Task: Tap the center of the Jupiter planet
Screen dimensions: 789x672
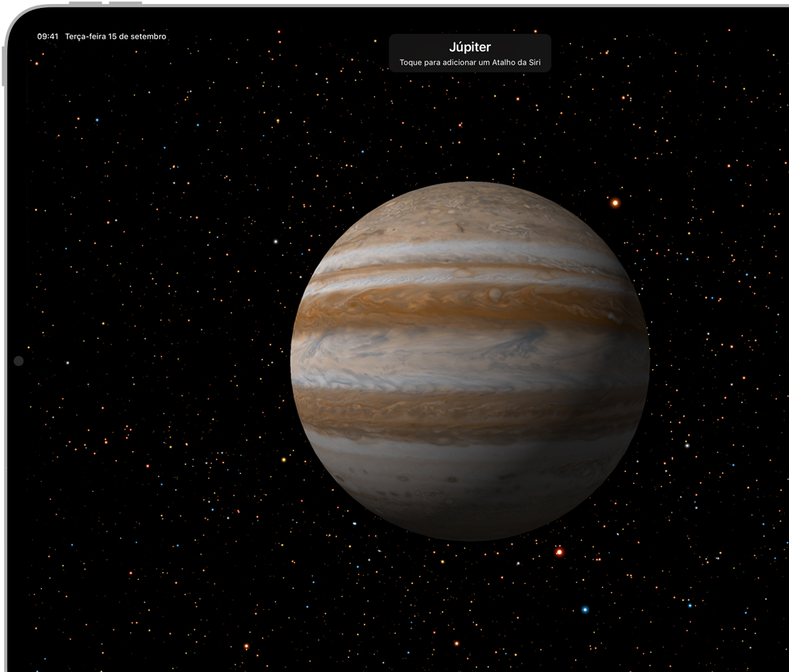Action: [470, 361]
